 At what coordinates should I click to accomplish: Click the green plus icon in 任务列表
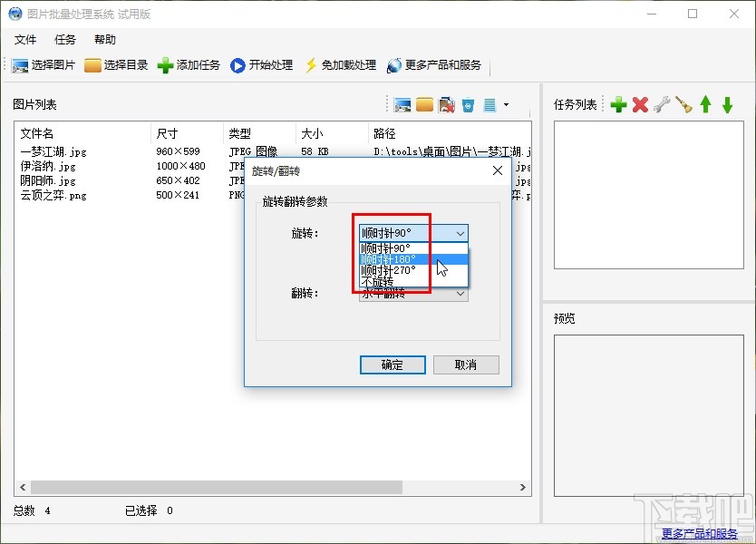pos(618,103)
